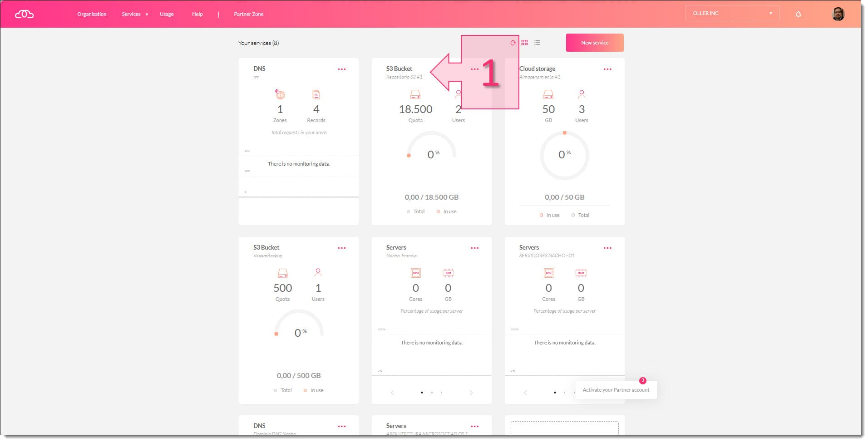The image size is (868, 442).
Task: Open the notifications bell
Action: 798,14
